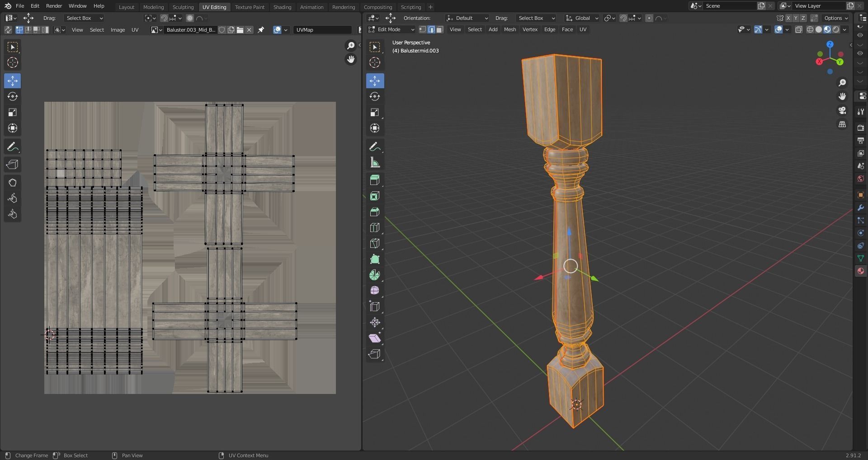Select the UV Relax sculpt tool

pos(13,199)
